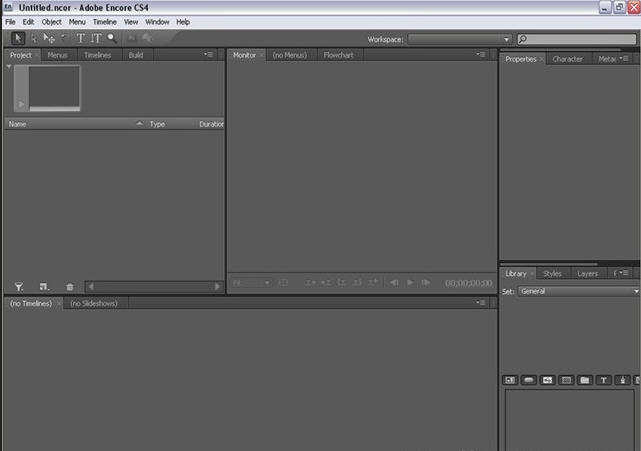641x451 pixels.
Task: Open the Monitor panel options menu
Action: point(481,54)
